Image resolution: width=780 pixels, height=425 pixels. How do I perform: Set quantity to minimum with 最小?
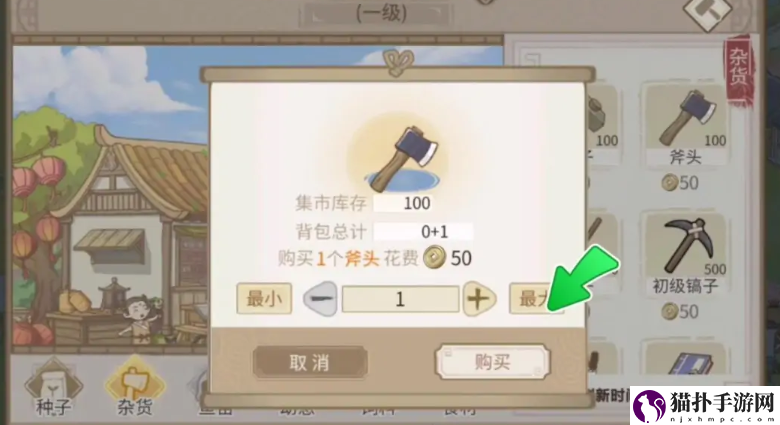264,299
